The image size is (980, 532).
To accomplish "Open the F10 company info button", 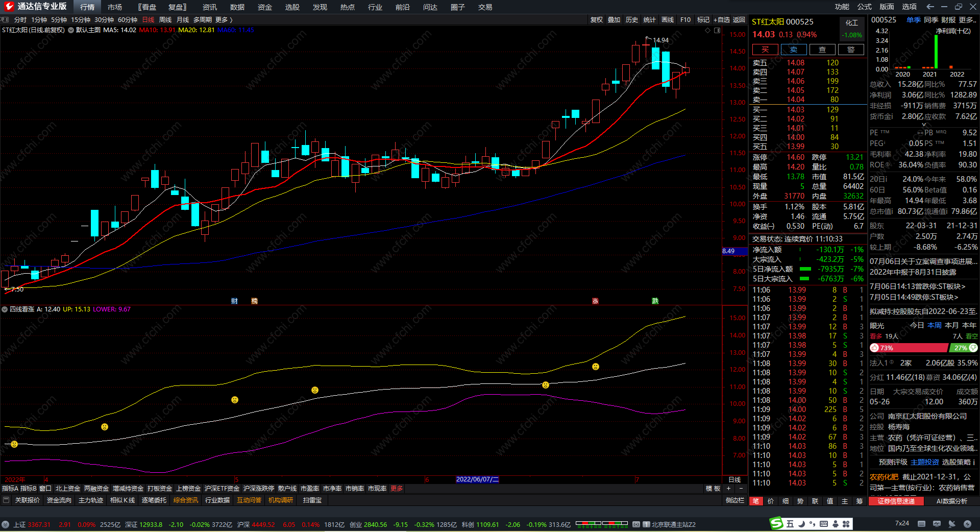I will (x=685, y=20).
